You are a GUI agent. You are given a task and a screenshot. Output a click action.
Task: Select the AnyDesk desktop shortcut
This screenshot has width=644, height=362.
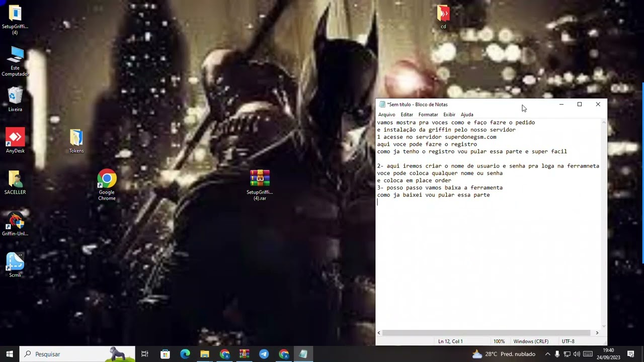(x=15, y=140)
